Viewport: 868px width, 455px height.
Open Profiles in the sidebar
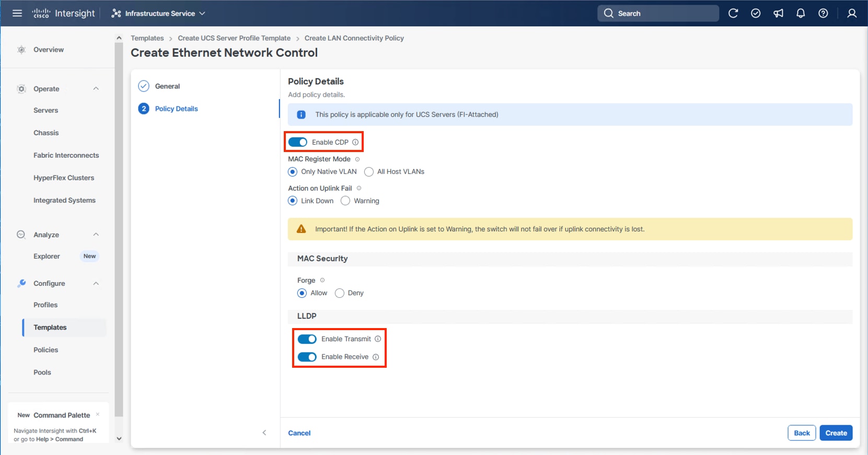coord(45,305)
